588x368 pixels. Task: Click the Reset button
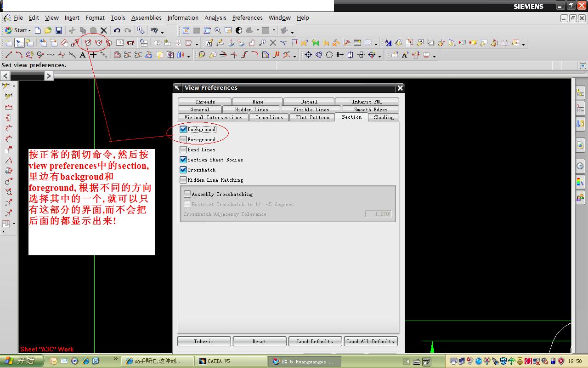tap(259, 341)
